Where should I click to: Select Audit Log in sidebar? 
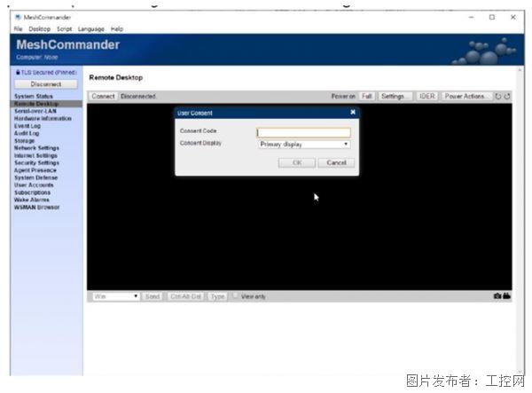[27, 133]
